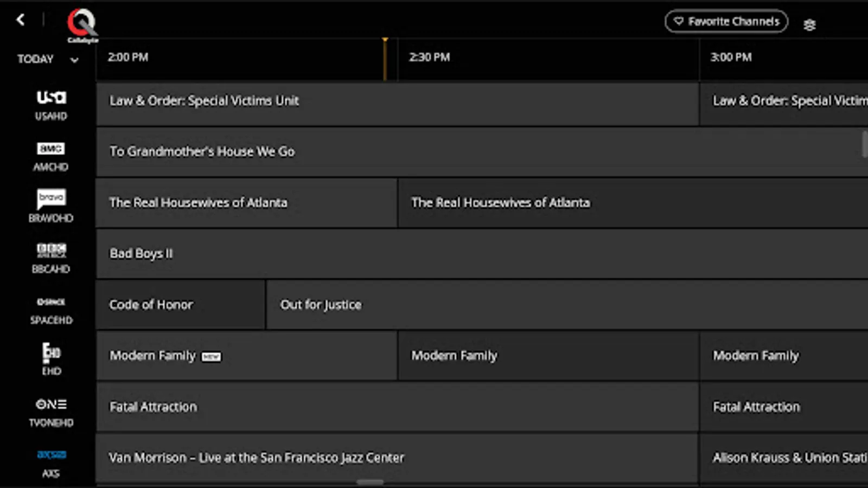Open Fatal Attraction at 2:00 PM
This screenshot has height=488, width=868.
(x=397, y=407)
